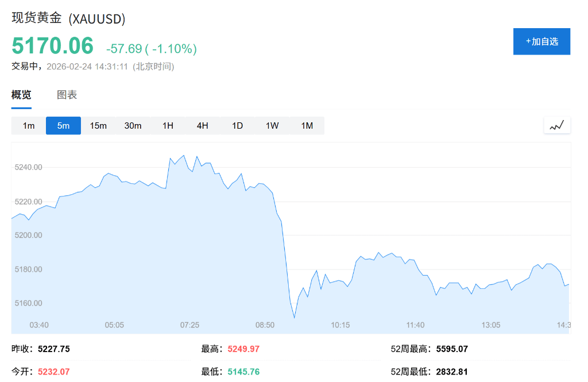This screenshot has width=588, height=382.
Task: Select the 1W timeframe
Action: [272, 125]
